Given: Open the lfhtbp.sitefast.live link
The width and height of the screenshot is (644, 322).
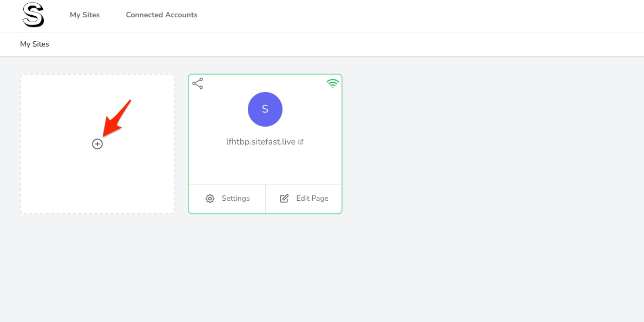Looking at the screenshot, I should [261, 142].
